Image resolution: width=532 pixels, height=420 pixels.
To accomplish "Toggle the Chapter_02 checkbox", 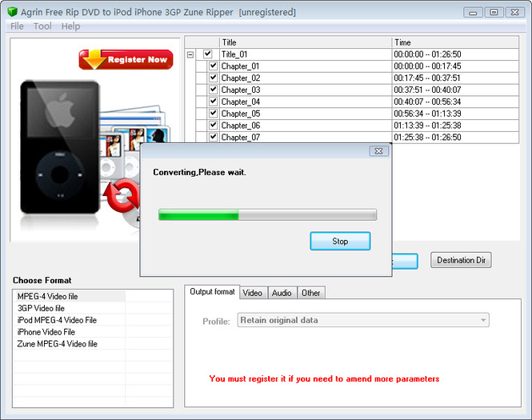I will pyautogui.click(x=213, y=78).
